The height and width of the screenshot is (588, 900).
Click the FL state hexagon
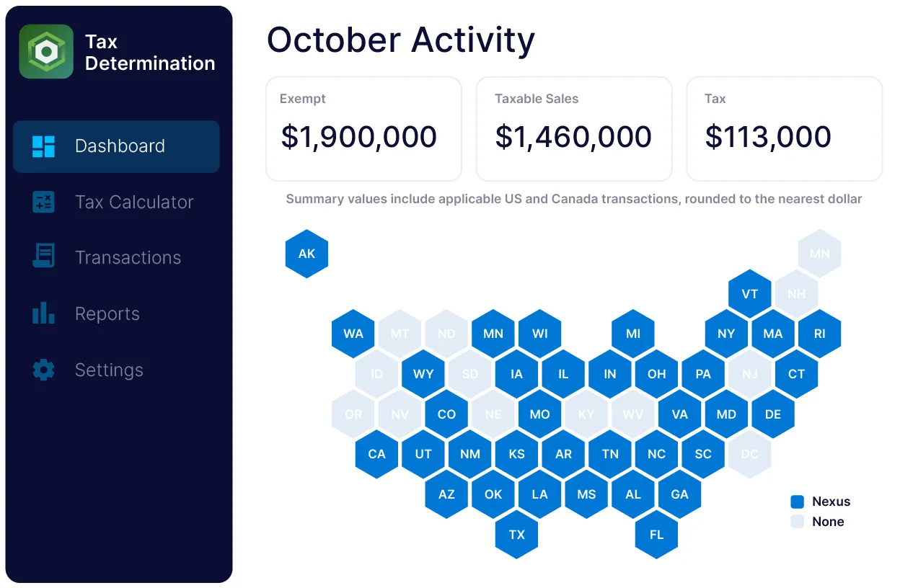click(x=656, y=535)
